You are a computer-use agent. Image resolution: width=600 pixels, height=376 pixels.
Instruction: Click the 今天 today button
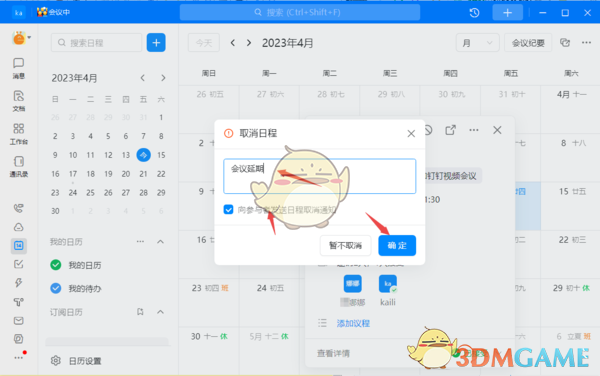point(204,42)
